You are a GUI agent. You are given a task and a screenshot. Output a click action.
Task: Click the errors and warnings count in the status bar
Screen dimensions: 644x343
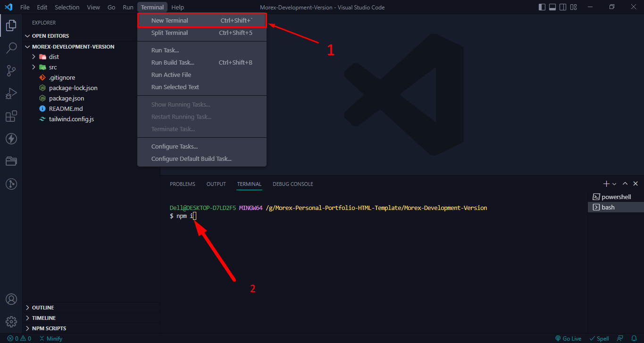point(19,338)
